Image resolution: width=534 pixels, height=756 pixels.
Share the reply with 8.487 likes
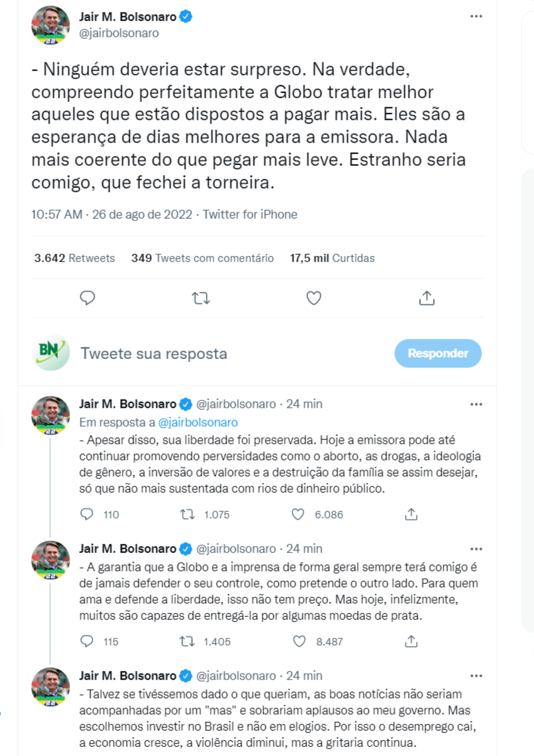[x=411, y=641]
